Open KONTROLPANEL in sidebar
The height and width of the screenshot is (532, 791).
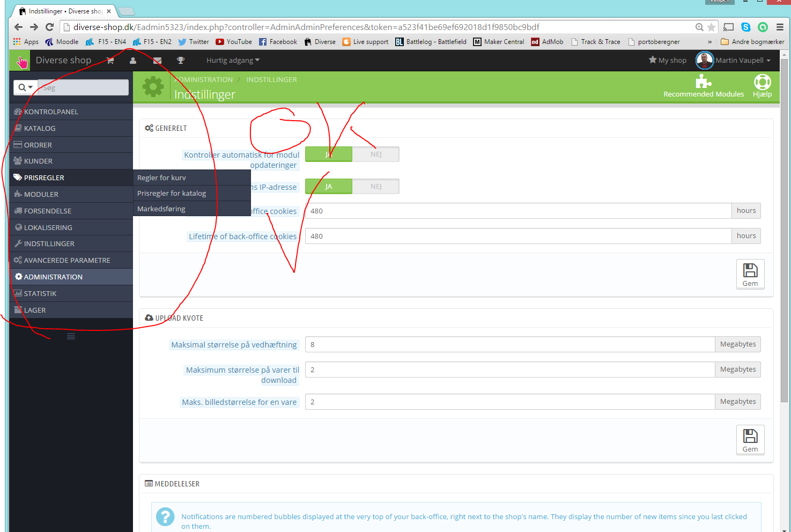point(71,112)
